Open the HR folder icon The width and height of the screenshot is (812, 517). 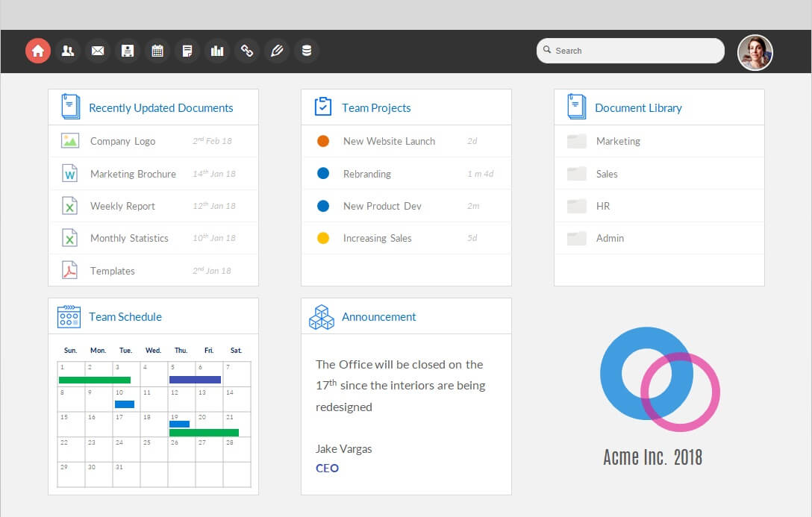[x=576, y=206]
